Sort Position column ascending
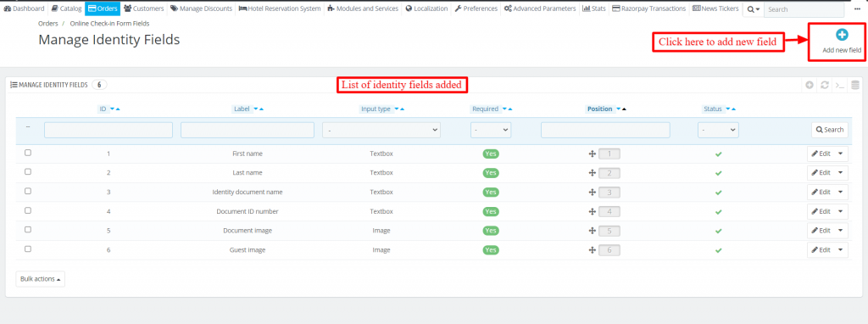The image size is (868, 324). [624, 109]
